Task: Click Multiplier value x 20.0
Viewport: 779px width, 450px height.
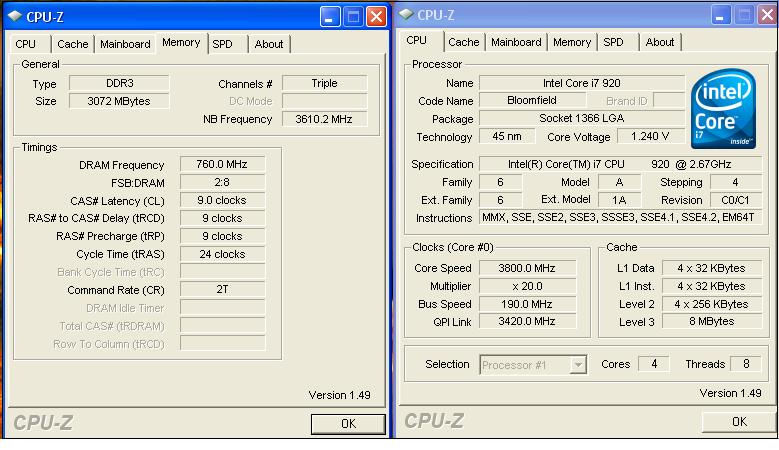Action: [x=527, y=286]
